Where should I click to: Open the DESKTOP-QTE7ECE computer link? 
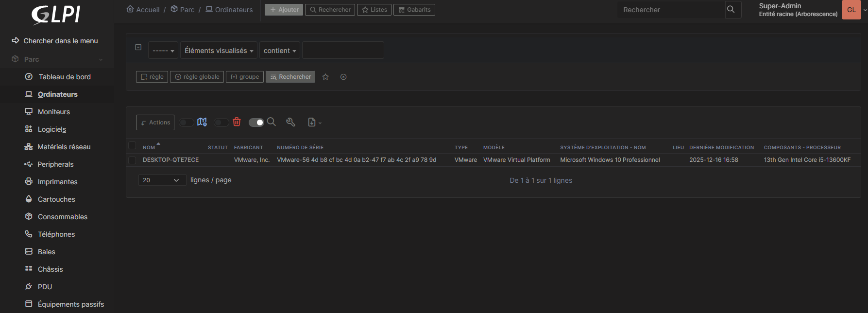point(170,160)
